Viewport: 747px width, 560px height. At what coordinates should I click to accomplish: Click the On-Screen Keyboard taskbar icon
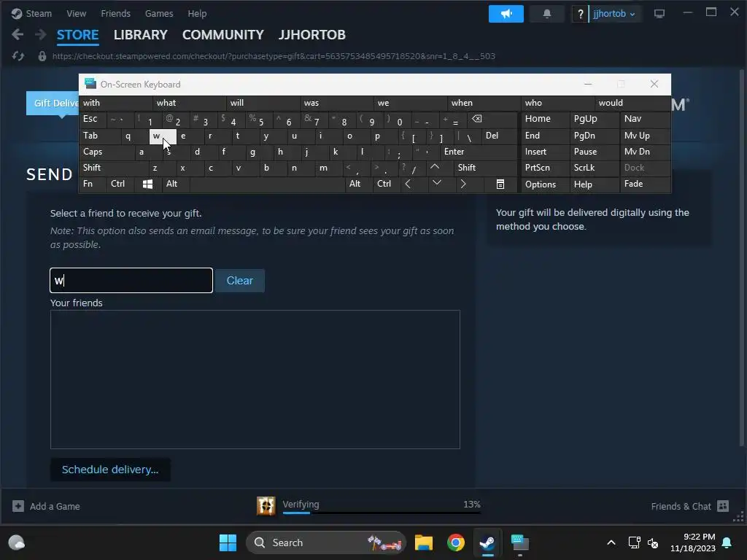(519, 542)
